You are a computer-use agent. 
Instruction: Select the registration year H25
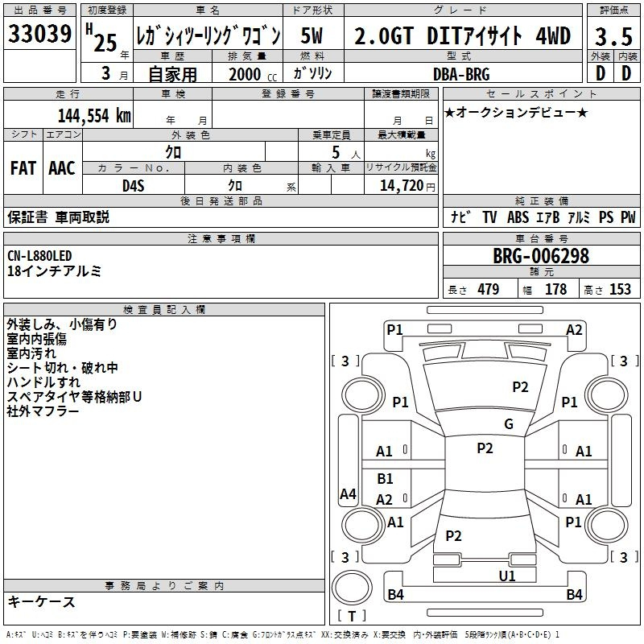click(101, 38)
